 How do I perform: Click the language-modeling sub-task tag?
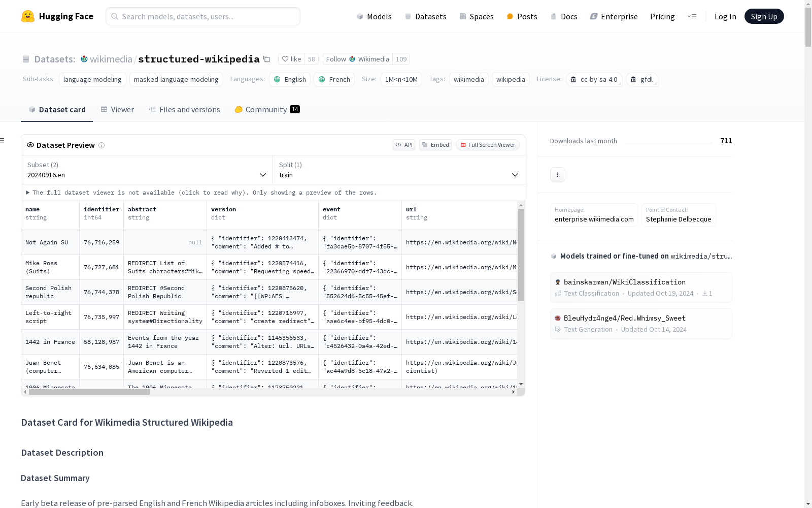pos(92,79)
